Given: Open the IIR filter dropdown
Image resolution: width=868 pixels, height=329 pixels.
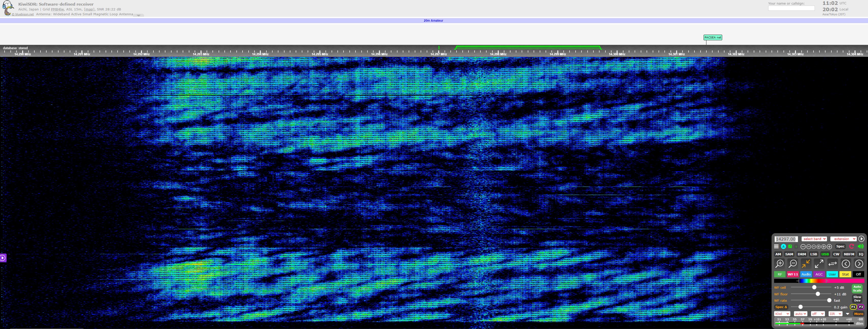Looking at the screenshot, I should (835, 314).
